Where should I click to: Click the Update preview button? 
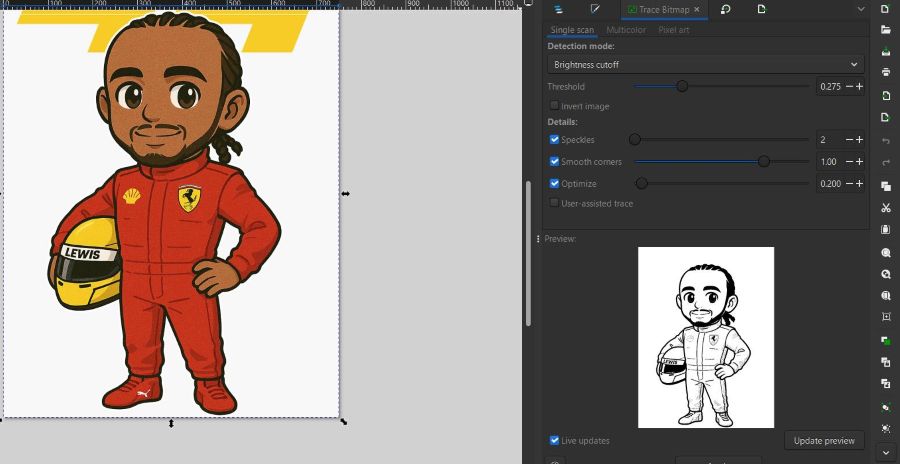(x=824, y=440)
